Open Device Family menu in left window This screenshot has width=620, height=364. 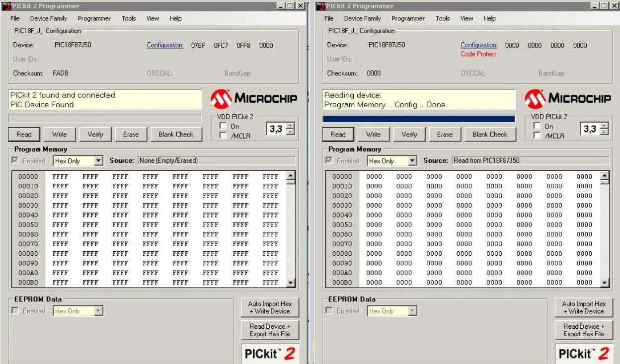click(49, 18)
